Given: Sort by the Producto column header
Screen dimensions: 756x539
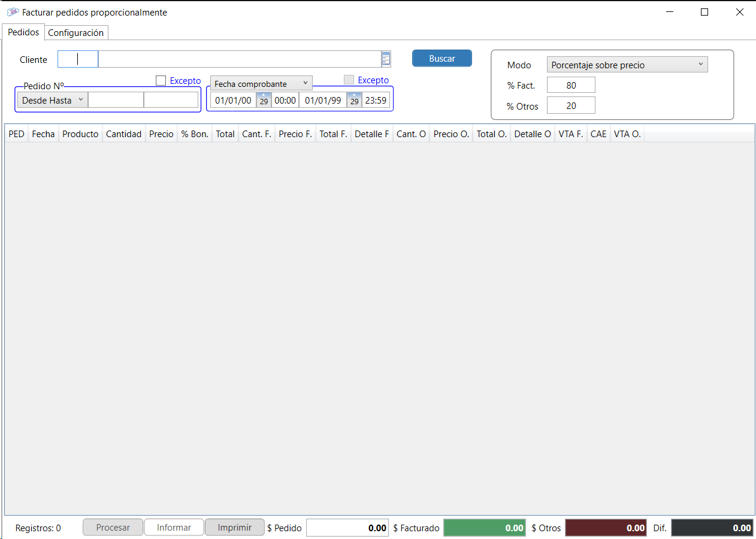Looking at the screenshot, I should (80, 134).
